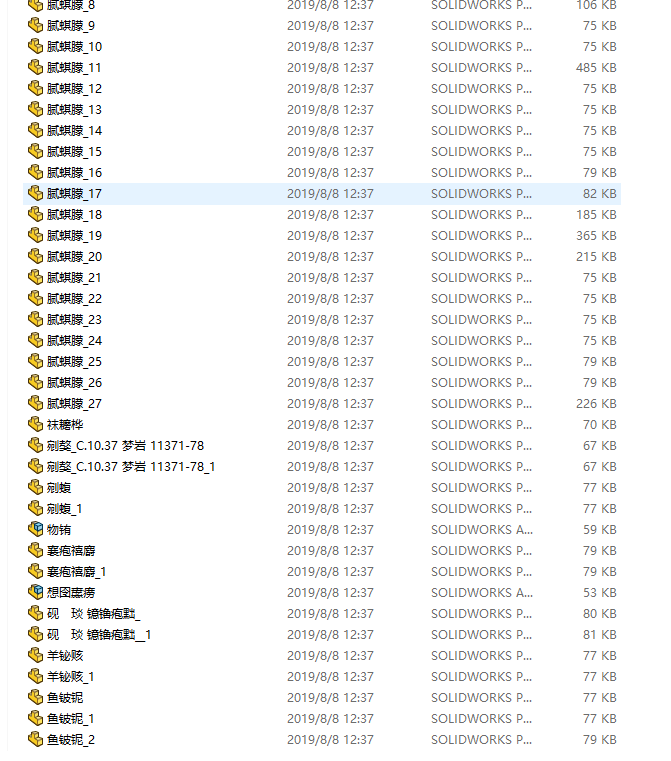Viewport: 671px width, 761px height.
Task: Click the date 2019/8/8 12:37 in the _27 row
Action: pos(330,403)
